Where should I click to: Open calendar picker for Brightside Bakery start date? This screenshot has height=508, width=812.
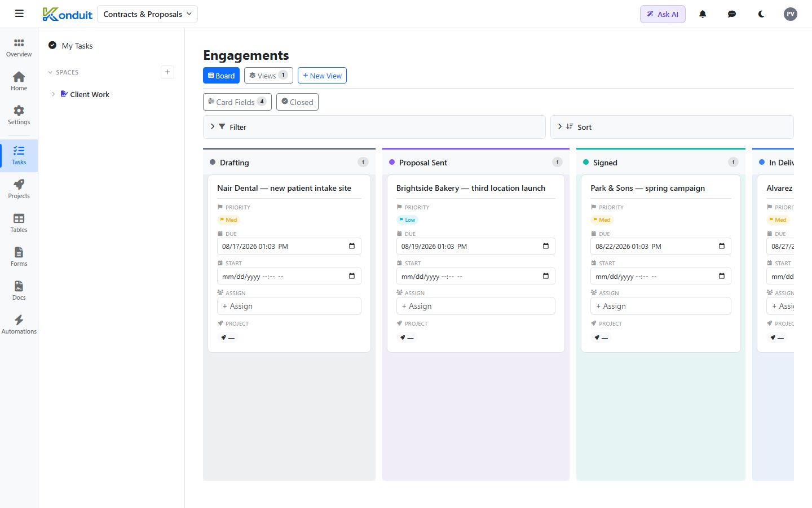point(546,276)
